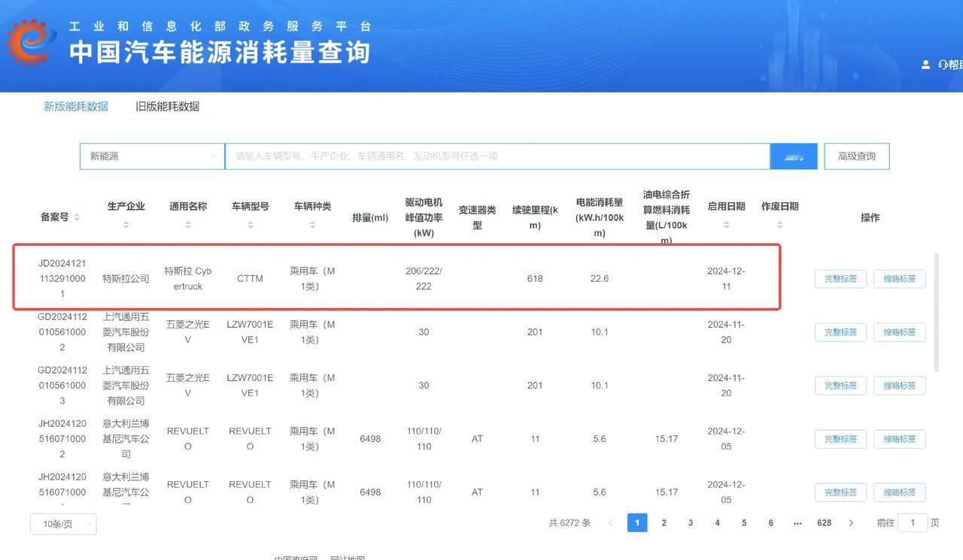963x560 pixels.
Task: Click the JD20241211132910001 filing number
Action: point(62,279)
